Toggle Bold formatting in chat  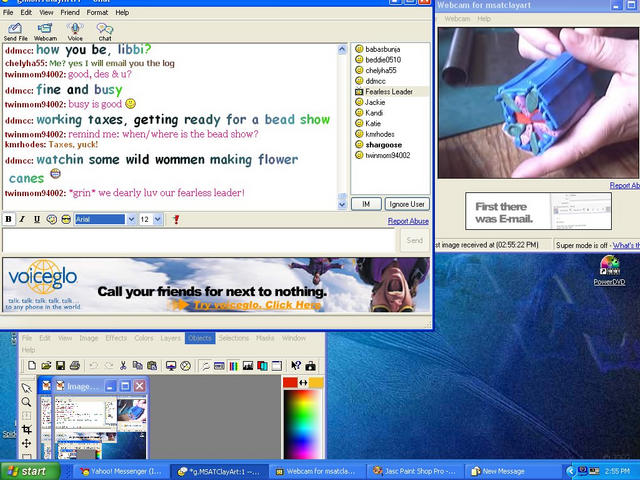coord(8,220)
